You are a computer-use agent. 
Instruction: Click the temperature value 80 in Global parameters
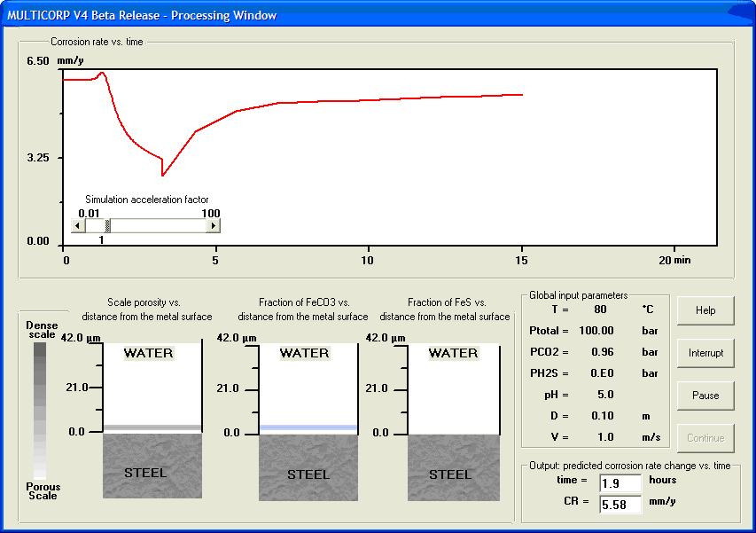603,310
